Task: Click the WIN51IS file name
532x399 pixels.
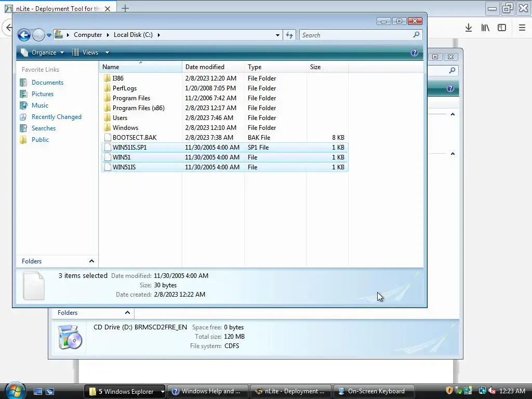Action: coord(124,167)
